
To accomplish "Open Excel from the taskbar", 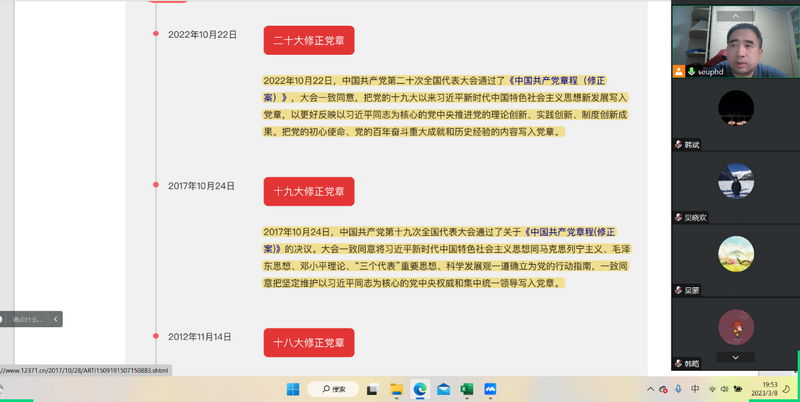I will (467, 389).
